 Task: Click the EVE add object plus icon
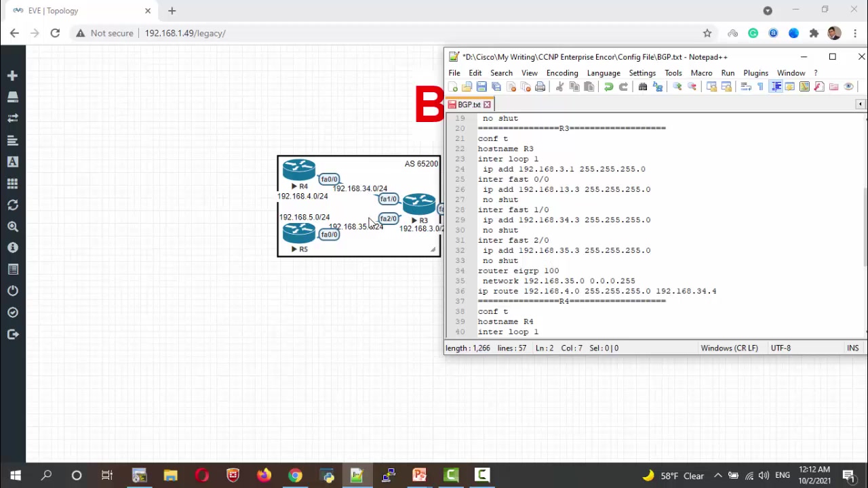tap(12, 76)
